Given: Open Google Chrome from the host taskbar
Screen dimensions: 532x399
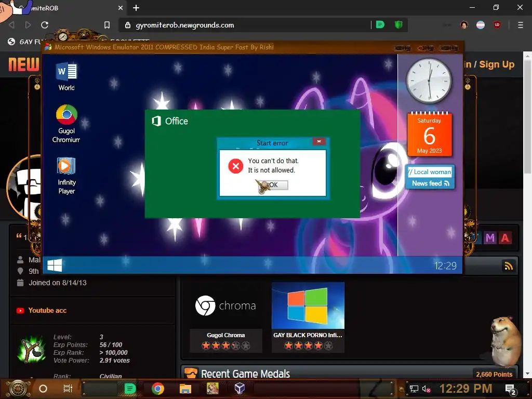Looking at the screenshot, I should point(158,389).
